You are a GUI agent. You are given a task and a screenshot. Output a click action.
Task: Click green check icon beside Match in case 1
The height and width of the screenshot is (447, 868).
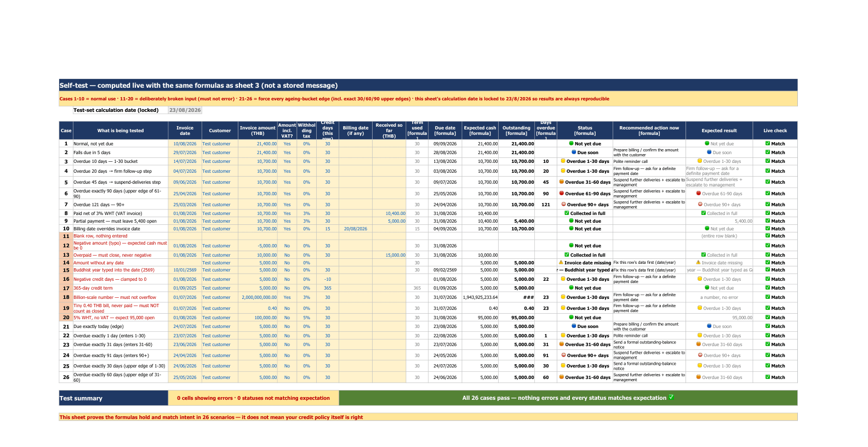click(768, 144)
